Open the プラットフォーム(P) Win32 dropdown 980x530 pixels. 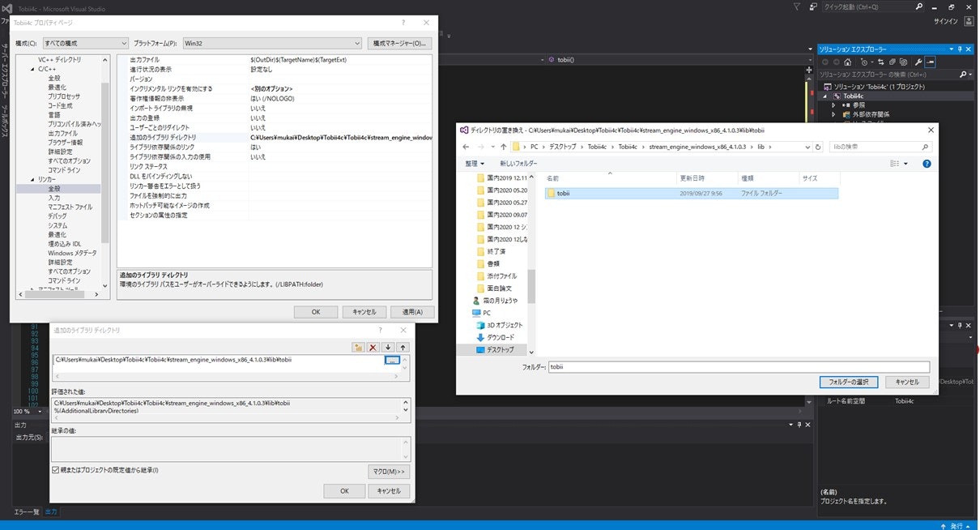(271, 43)
